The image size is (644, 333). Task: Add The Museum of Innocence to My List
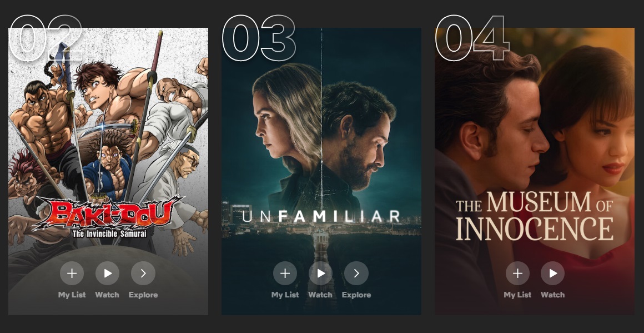tap(517, 274)
